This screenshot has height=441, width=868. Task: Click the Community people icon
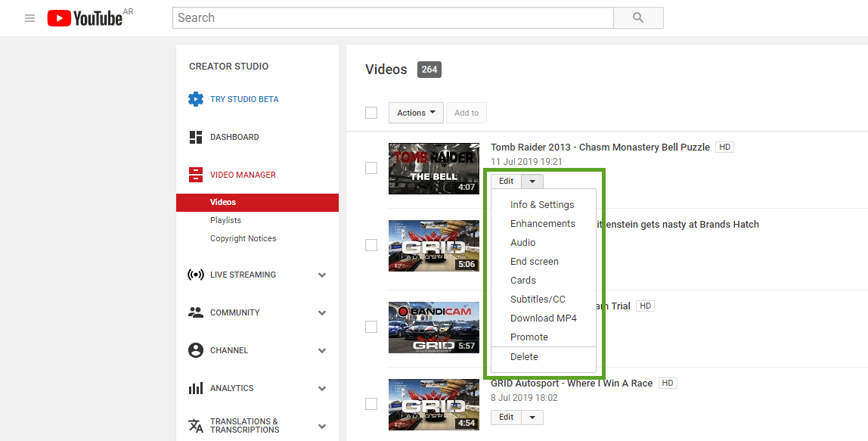click(195, 312)
